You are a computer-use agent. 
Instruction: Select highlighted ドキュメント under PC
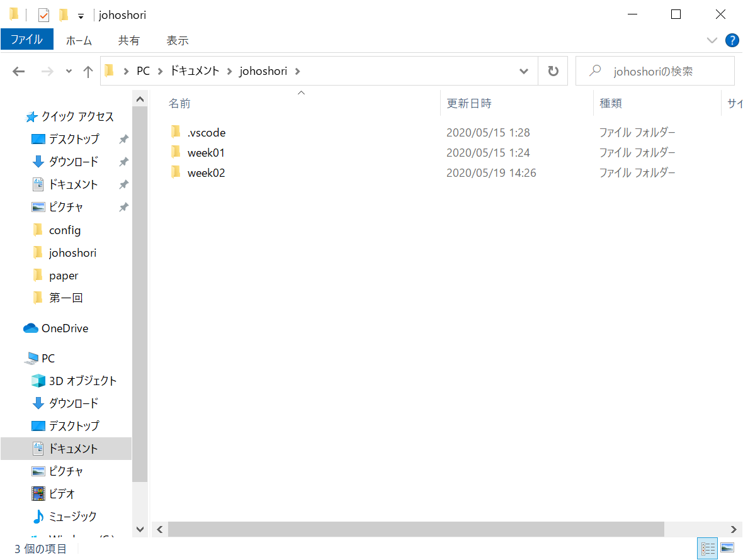66,449
